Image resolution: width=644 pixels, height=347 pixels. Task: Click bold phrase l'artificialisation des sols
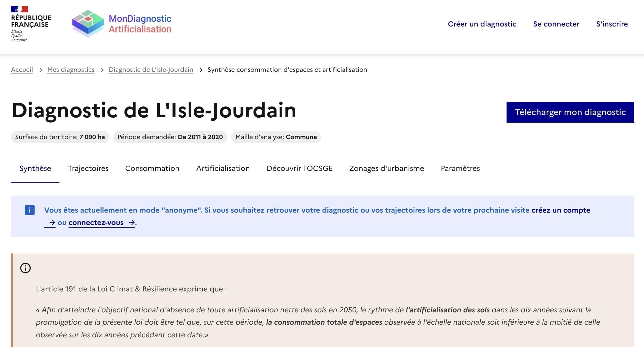[x=448, y=310]
